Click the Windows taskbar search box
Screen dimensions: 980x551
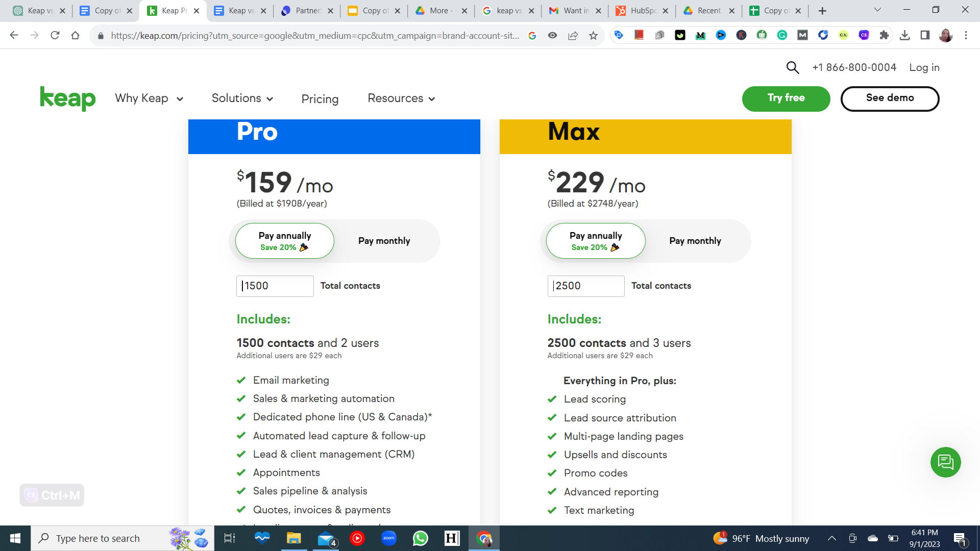pyautogui.click(x=122, y=538)
